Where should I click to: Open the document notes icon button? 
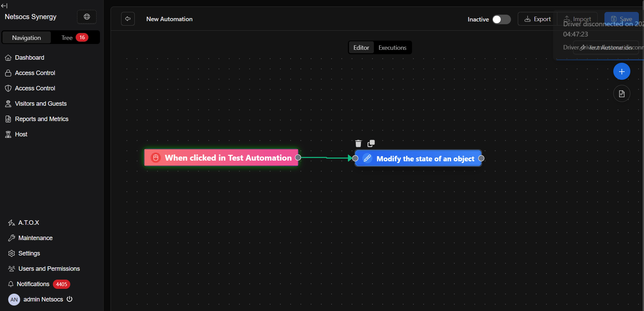point(621,94)
